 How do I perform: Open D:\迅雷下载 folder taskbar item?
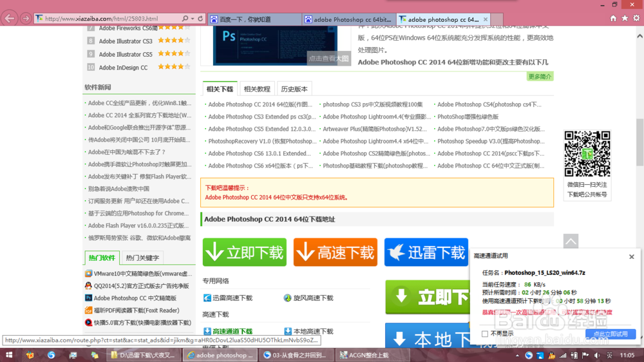point(144,355)
